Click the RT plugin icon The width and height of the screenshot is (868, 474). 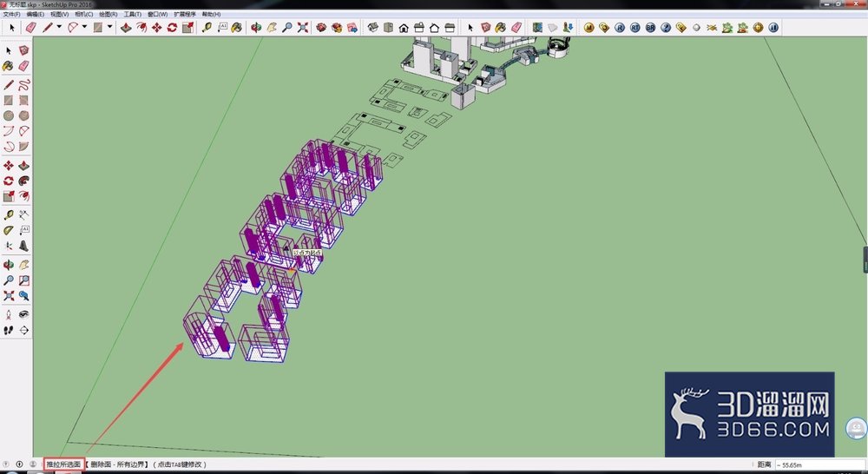coord(635,27)
